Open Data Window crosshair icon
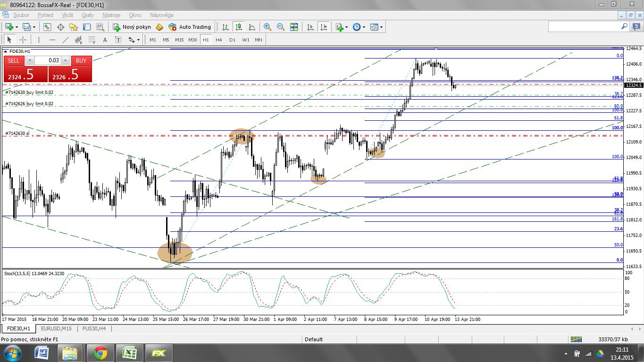Screen dimensions: 644x362 coord(60,27)
